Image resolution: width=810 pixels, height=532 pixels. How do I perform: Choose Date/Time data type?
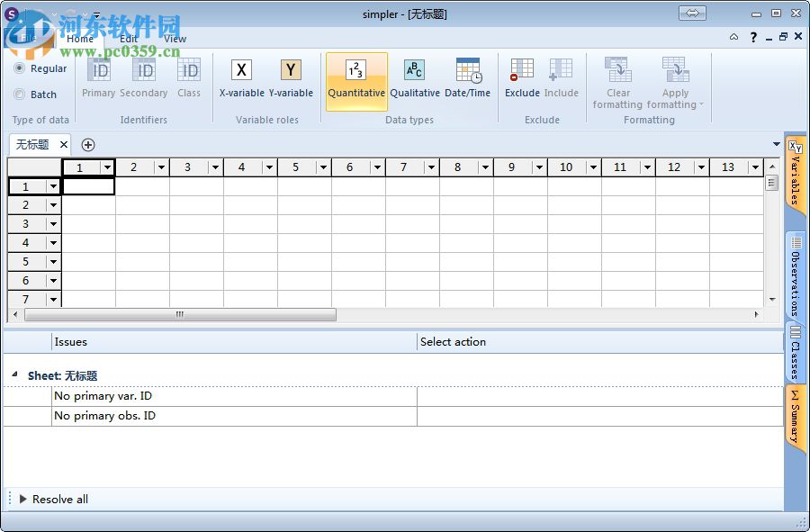pyautogui.click(x=467, y=77)
